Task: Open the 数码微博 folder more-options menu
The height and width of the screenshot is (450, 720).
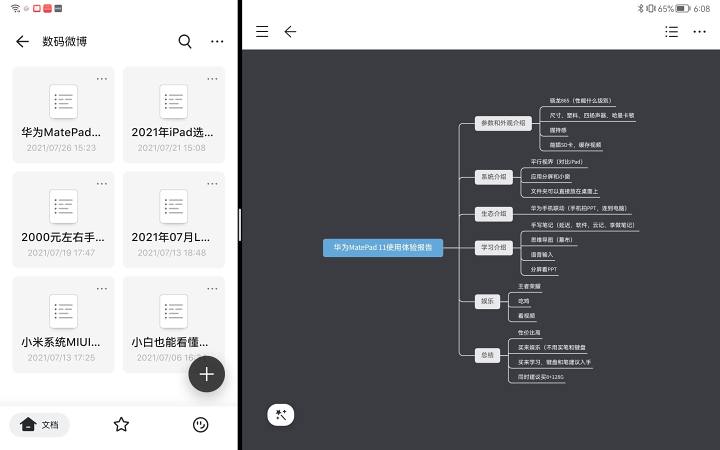Action: click(217, 41)
